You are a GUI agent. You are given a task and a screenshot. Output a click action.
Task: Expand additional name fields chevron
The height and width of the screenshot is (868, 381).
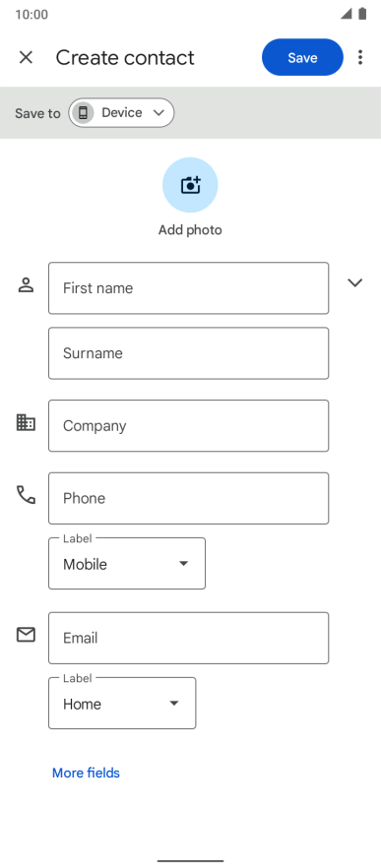pos(355,282)
